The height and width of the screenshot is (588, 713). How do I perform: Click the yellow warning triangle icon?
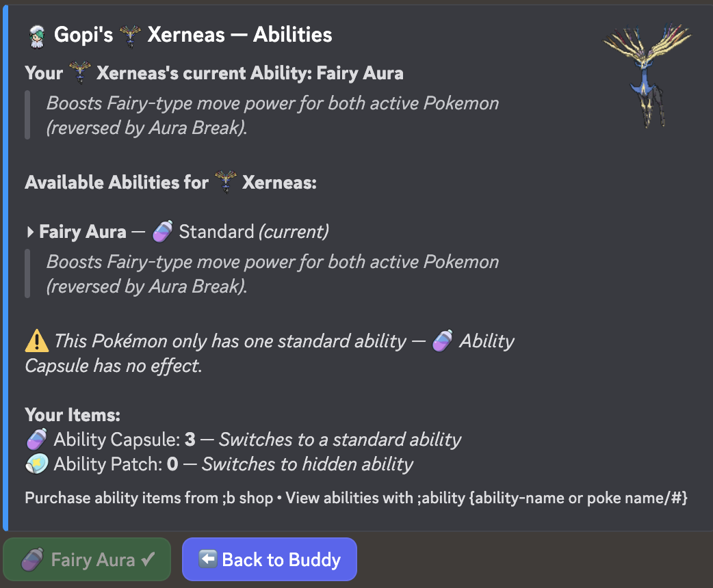pos(36,340)
